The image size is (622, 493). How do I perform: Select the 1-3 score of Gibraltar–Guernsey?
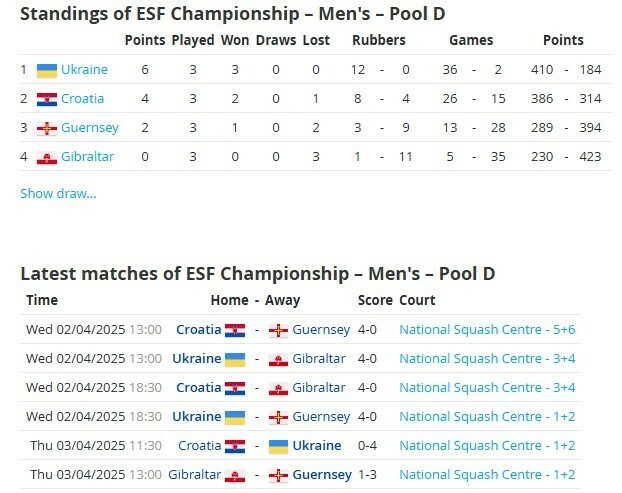point(369,475)
